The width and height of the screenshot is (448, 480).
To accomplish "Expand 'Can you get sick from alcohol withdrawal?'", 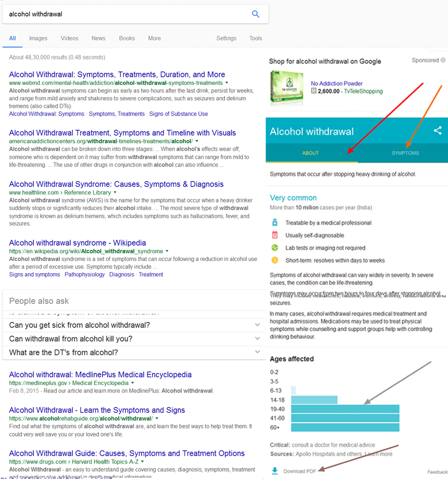I will (134, 325).
